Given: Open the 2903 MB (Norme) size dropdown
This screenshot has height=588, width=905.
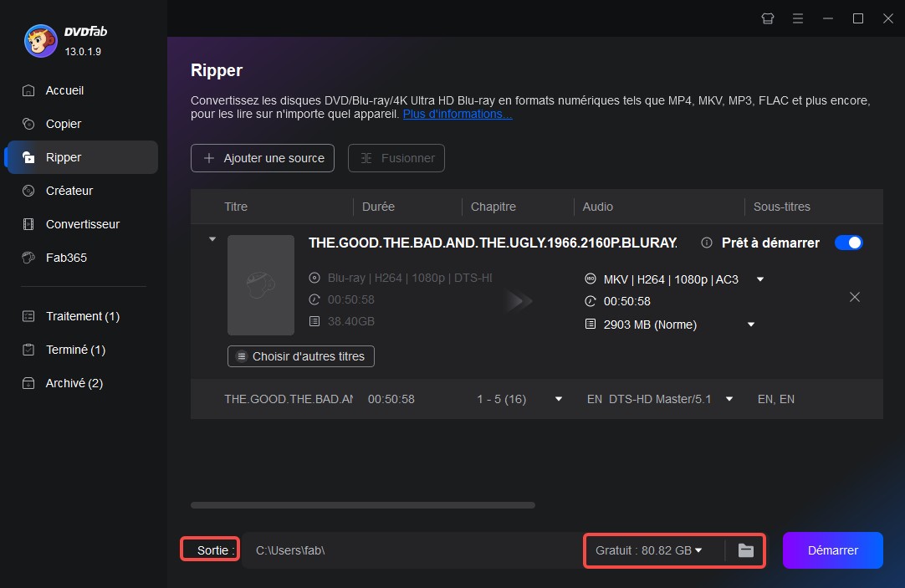Looking at the screenshot, I should pyautogui.click(x=751, y=325).
